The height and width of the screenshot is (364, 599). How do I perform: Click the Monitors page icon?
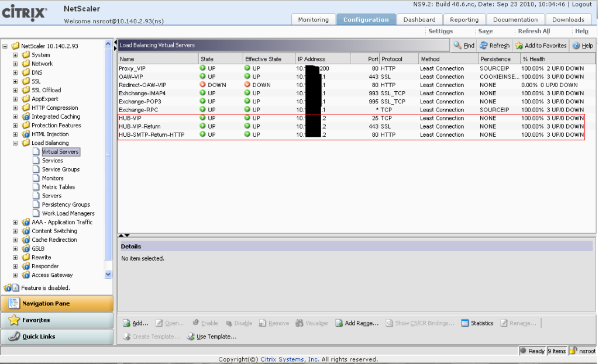(36, 178)
